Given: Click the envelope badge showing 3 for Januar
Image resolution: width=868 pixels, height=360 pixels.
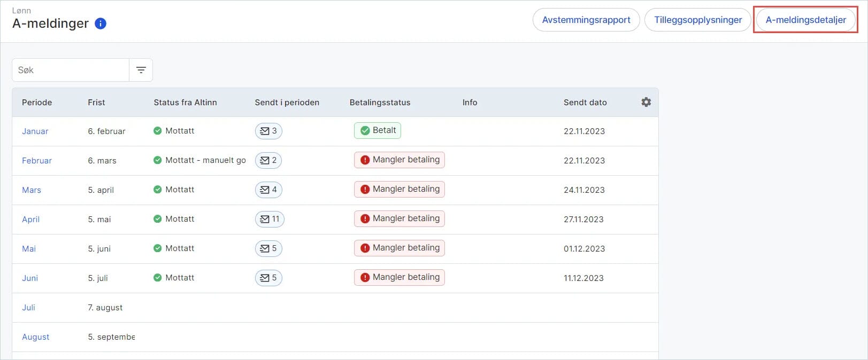Looking at the screenshot, I should tap(268, 131).
